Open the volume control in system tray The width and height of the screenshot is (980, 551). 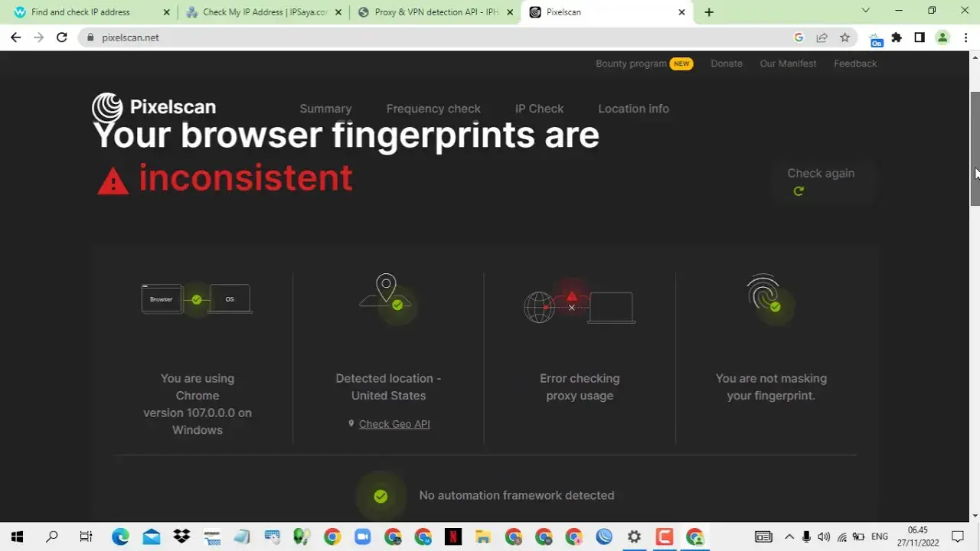coord(824,536)
